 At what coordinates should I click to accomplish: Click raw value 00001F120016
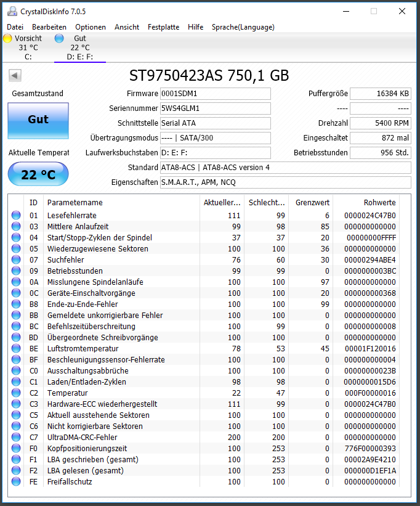tap(370, 348)
